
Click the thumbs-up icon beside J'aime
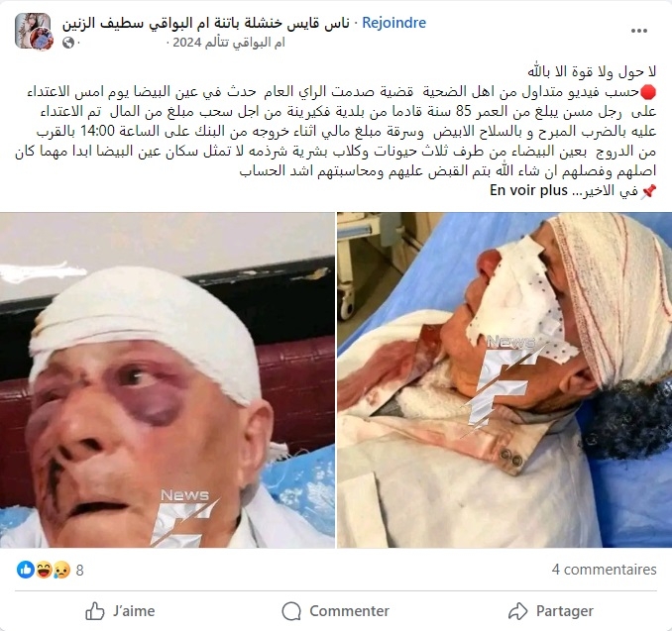pyautogui.click(x=95, y=611)
